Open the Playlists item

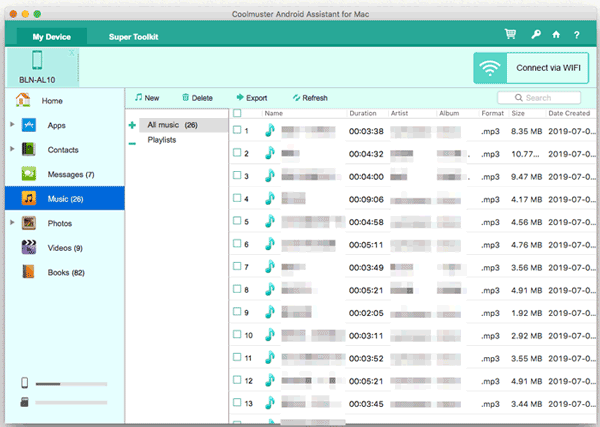coord(161,140)
